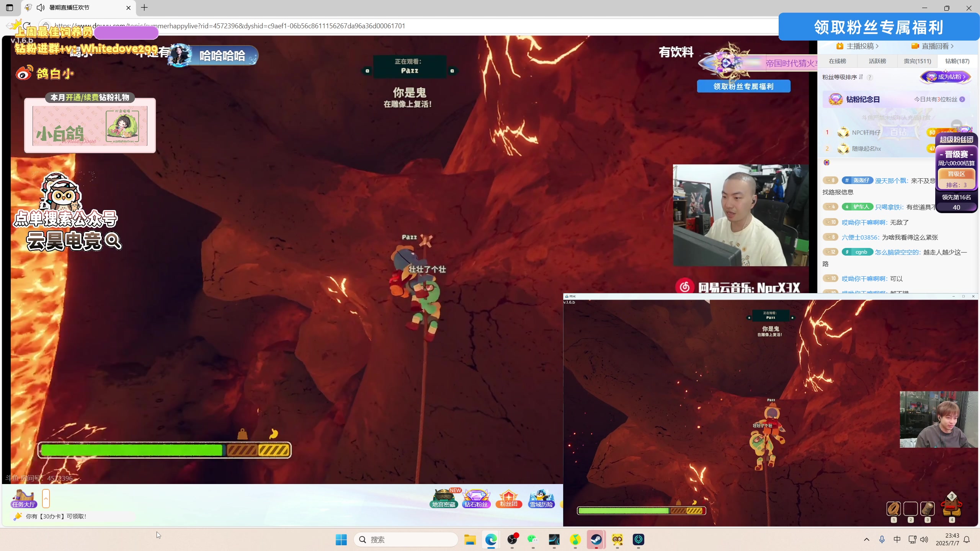This screenshot has height=551, width=980.
Task: Open the 粉丝团 fan club icon
Action: click(509, 498)
